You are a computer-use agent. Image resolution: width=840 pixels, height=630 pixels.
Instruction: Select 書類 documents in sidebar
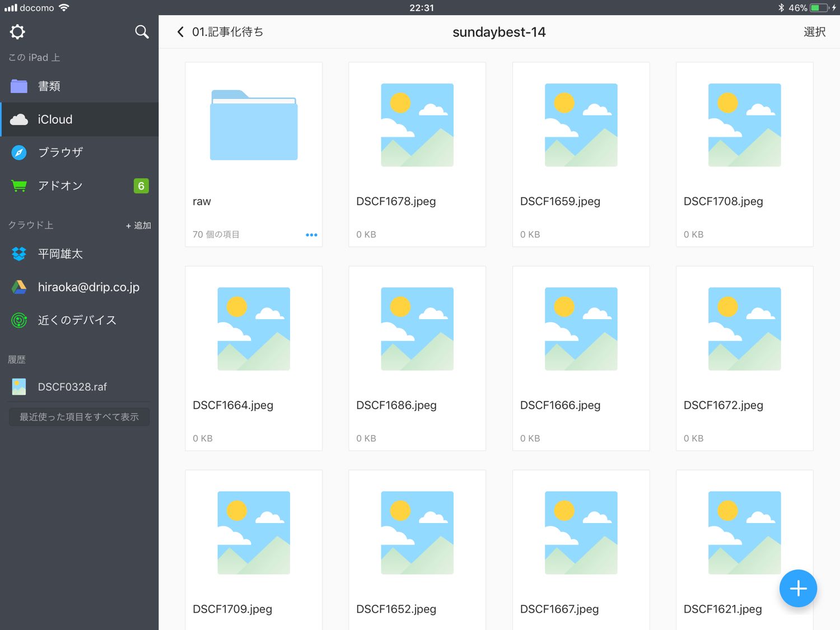point(49,86)
